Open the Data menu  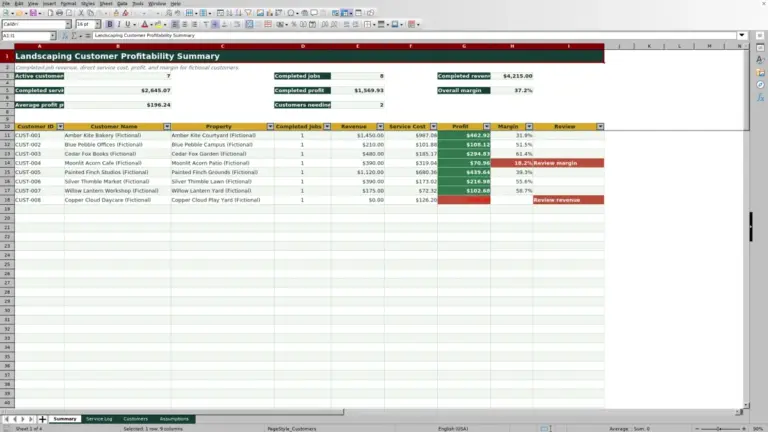click(x=122, y=3)
